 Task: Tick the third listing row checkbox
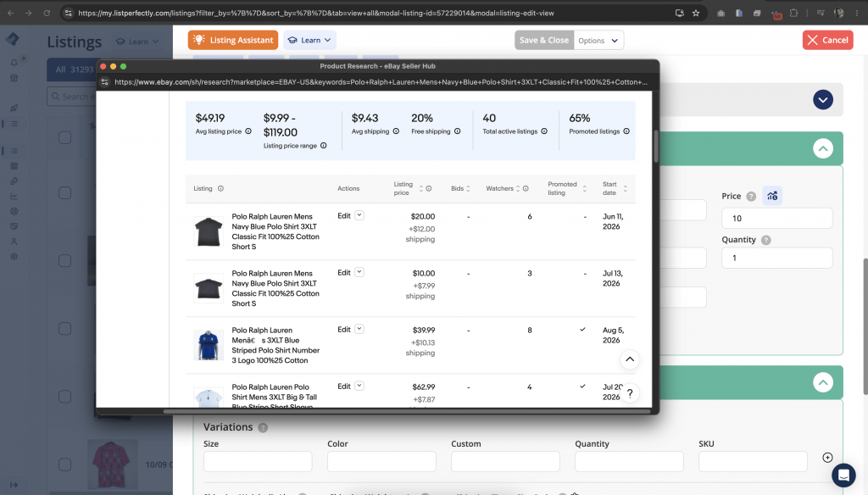pos(64,261)
